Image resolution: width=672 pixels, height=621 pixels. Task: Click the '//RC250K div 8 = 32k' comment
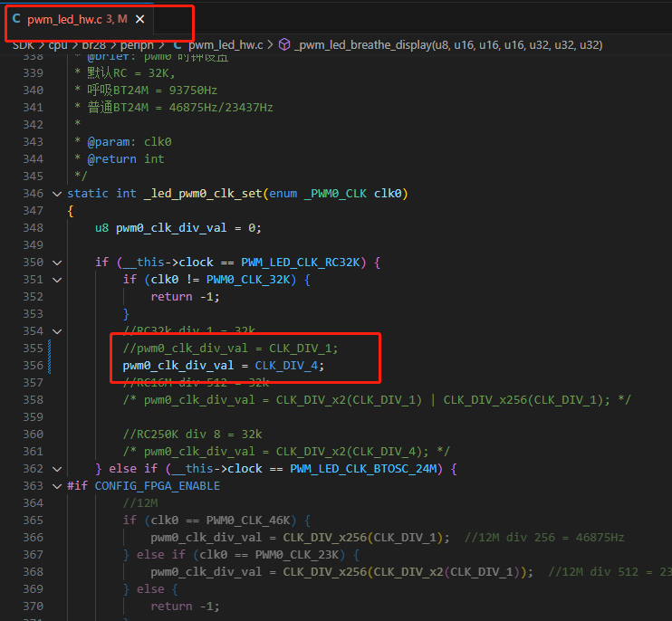192,435
